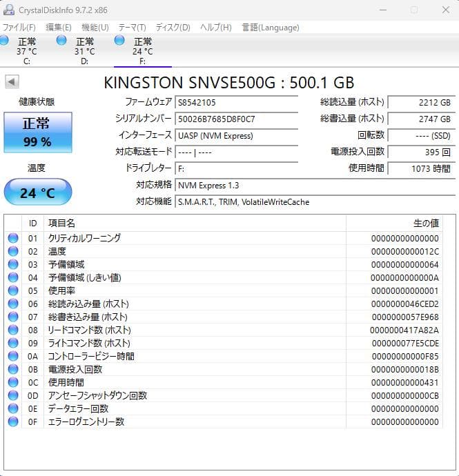The image size is (459, 476).
Task: Click the blue status orb for drive D:
Action: pos(61,40)
